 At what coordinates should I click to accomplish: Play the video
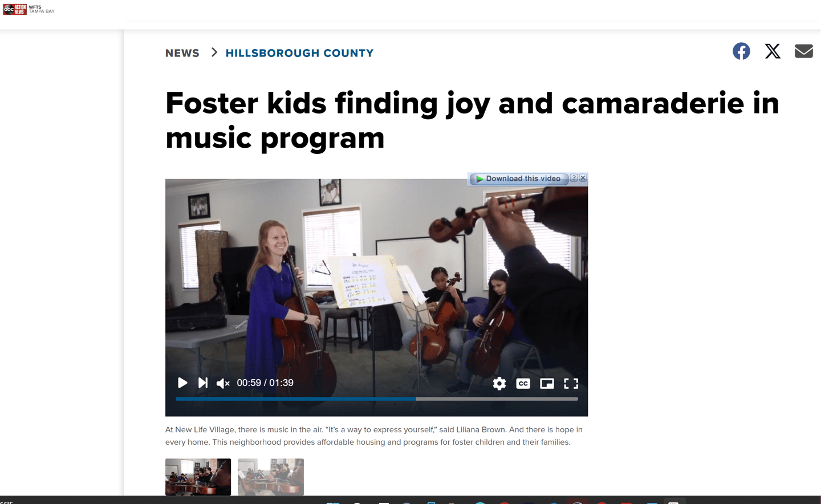click(x=182, y=383)
